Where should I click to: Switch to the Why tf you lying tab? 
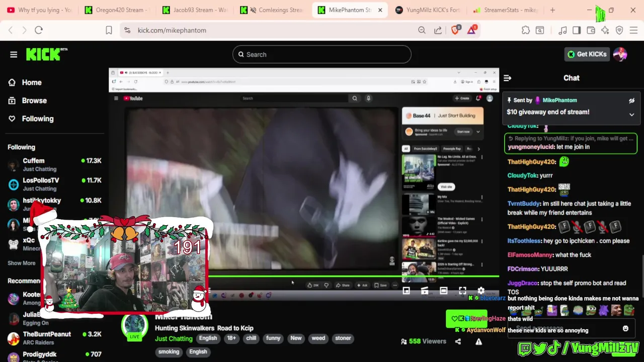coord(39,10)
